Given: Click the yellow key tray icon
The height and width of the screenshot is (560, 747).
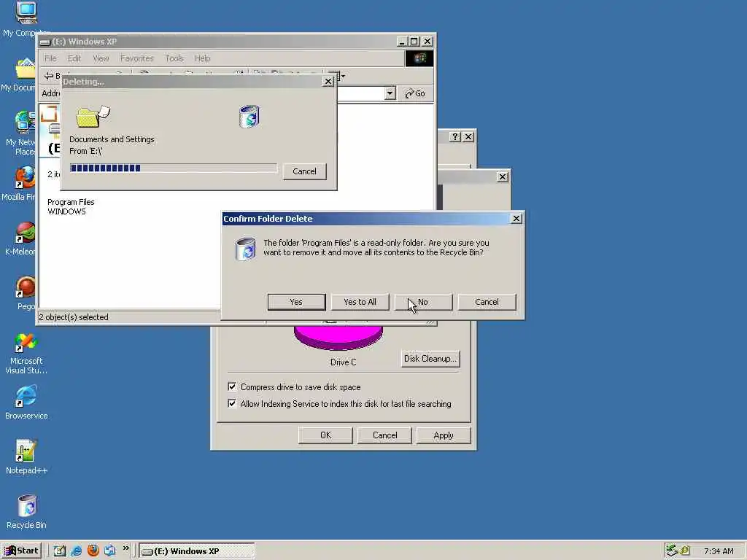Looking at the screenshot, I should [x=684, y=551].
